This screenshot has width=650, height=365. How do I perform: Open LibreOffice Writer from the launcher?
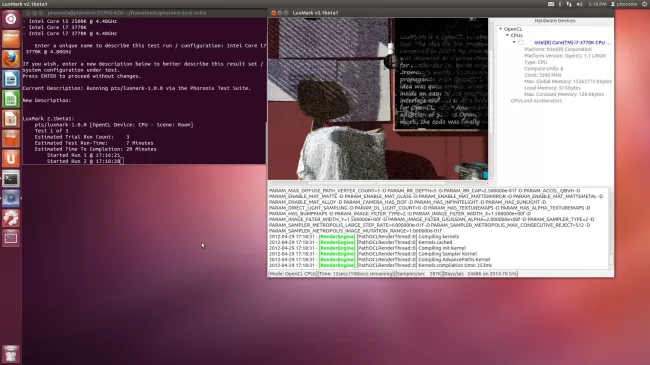[x=11, y=79]
